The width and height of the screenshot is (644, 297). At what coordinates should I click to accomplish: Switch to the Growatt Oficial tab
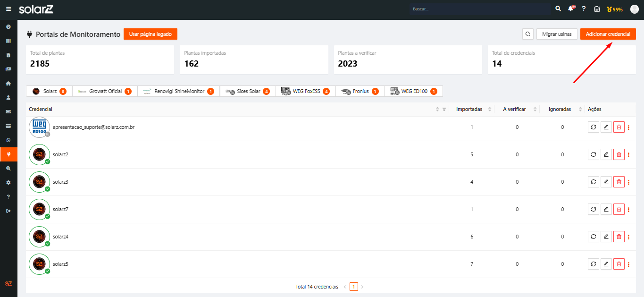pos(105,91)
